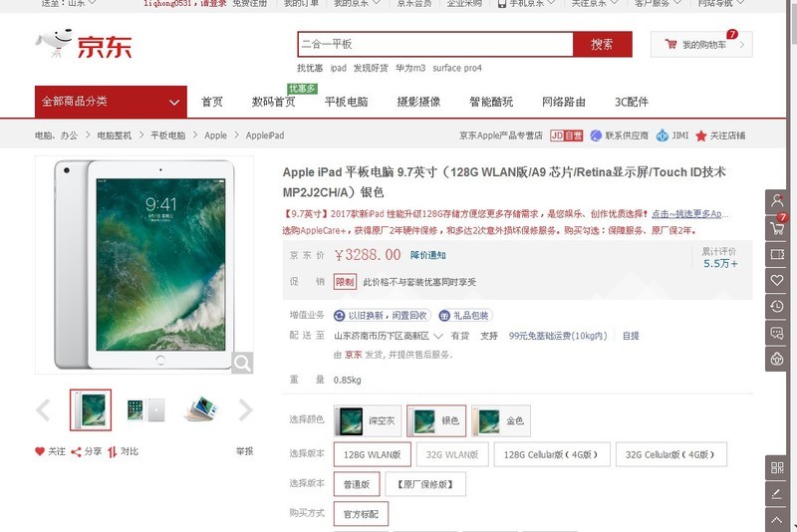
Task: Go to 首页 nav tab
Action: (x=212, y=102)
